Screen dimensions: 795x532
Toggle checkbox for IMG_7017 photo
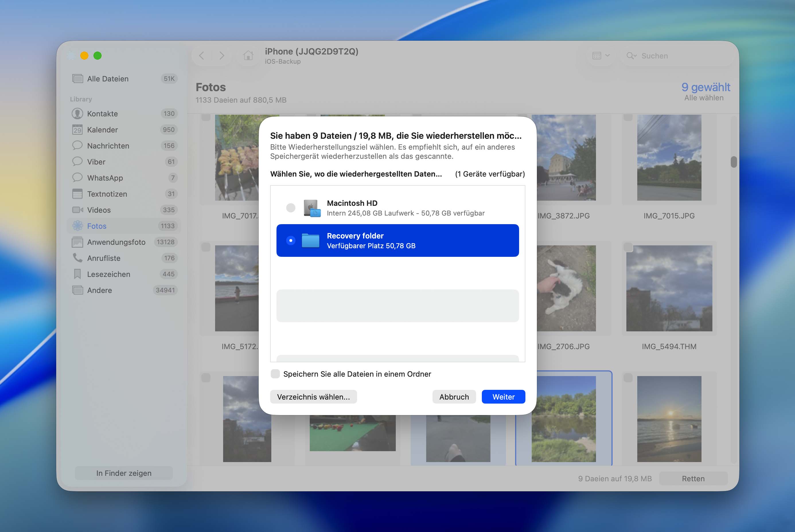coord(206,117)
